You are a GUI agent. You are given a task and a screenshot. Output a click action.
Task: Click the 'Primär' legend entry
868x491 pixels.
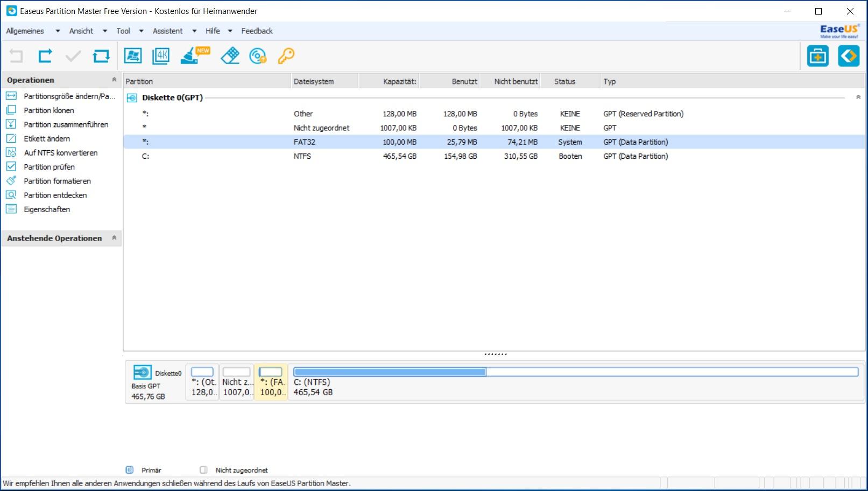[x=144, y=470]
